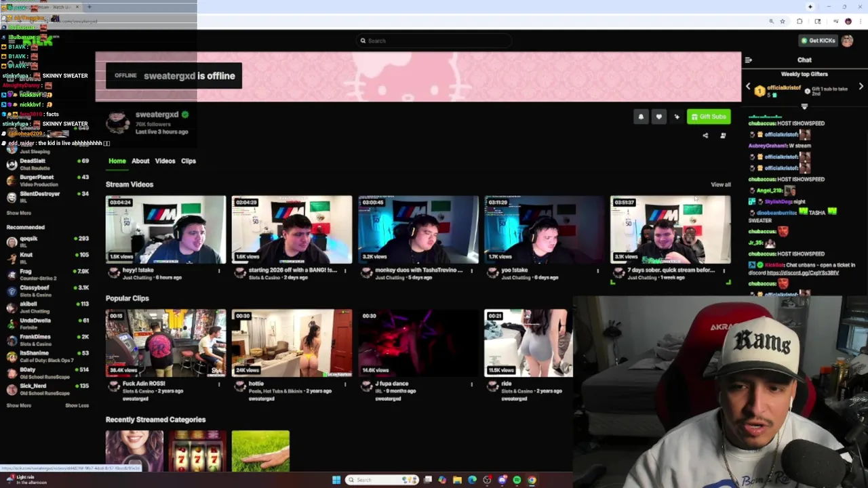Show next weekly top gifter
The height and width of the screenshot is (488, 868).
tap(861, 87)
